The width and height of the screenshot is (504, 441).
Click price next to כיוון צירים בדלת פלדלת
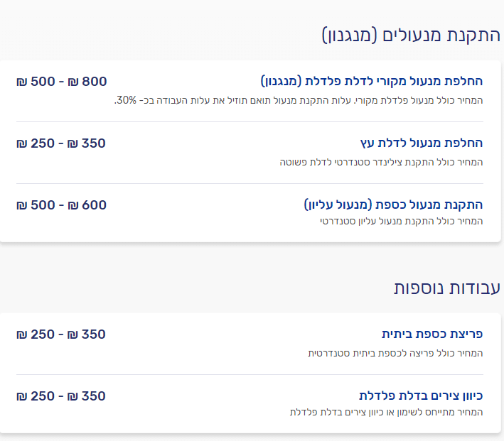[61, 396]
